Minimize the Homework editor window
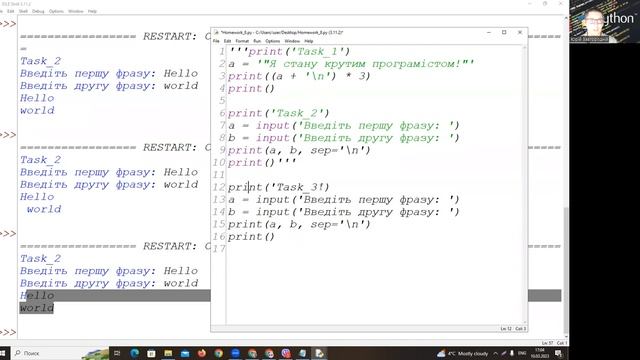Screen dimensions: 640x360 [489, 32]
